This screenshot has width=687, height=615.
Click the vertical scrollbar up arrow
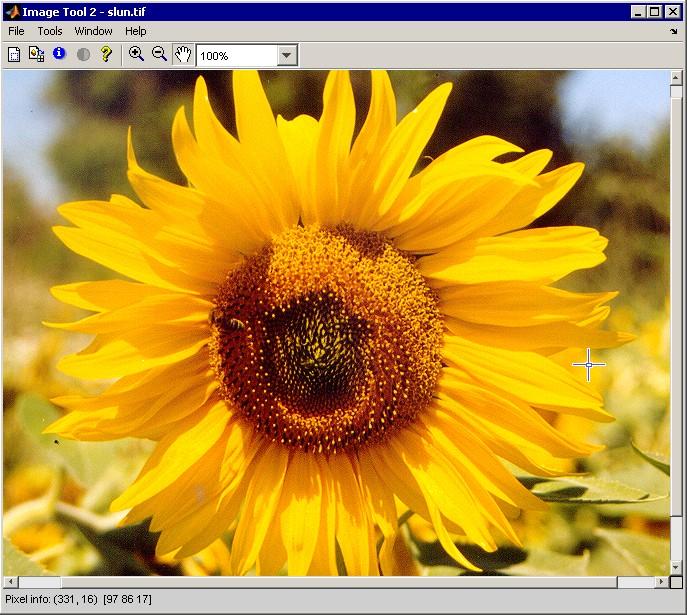[x=676, y=78]
